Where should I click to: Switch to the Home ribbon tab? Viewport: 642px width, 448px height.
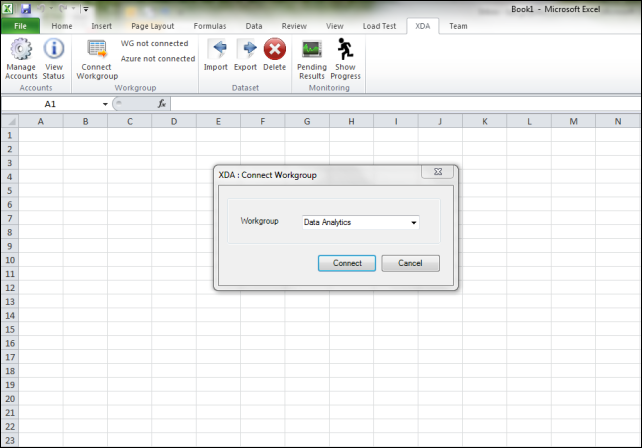pyautogui.click(x=62, y=26)
